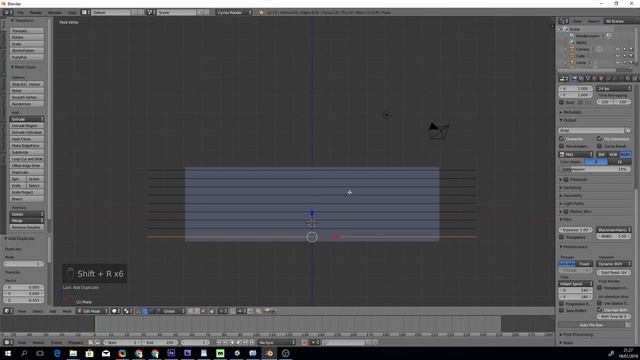Toggle automatic keyframe record button

point(304,342)
